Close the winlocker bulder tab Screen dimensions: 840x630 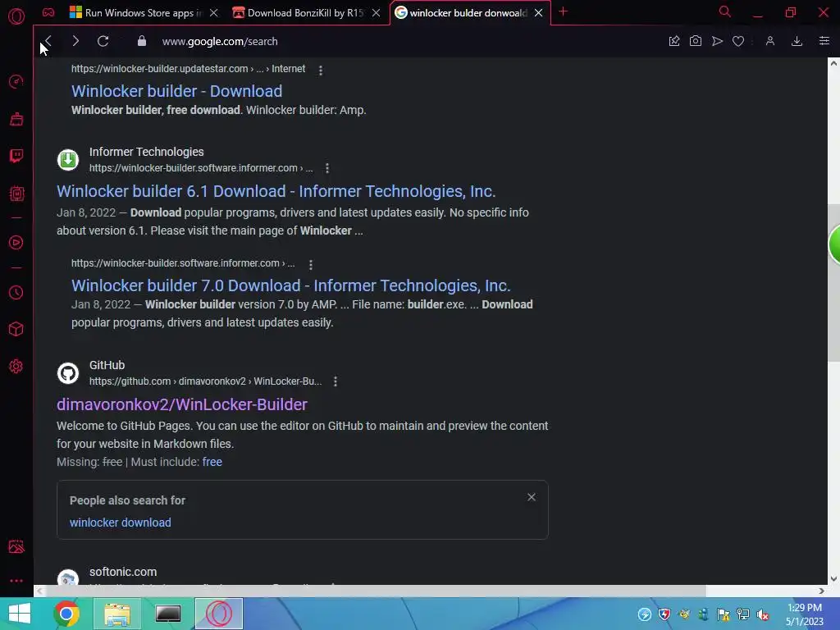pos(538,12)
